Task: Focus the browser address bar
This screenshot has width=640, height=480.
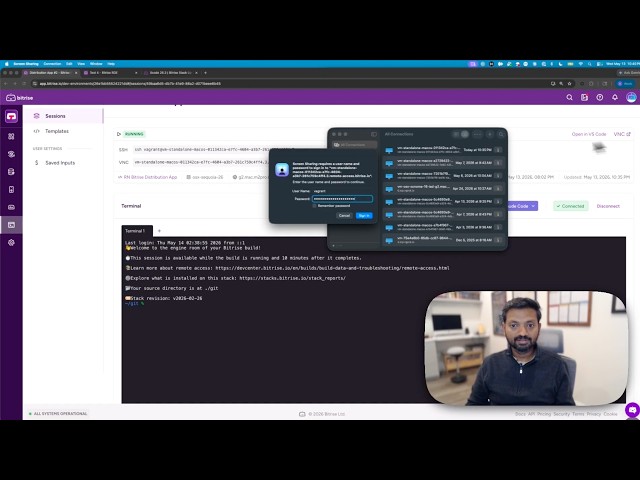Action: [x=286, y=84]
